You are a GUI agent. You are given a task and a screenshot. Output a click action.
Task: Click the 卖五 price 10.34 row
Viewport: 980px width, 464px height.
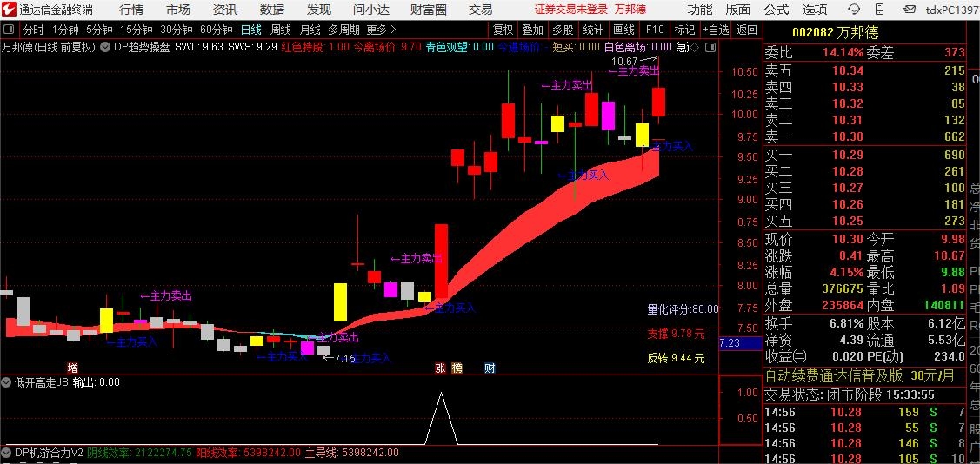point(865,70)
